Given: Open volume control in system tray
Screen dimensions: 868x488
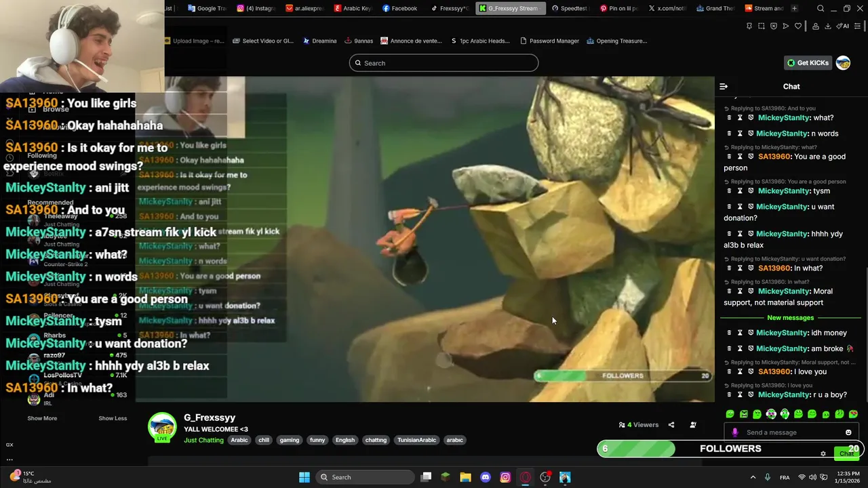Looking at the screenshot, I should pyautogui.click(x=812, y=477).
